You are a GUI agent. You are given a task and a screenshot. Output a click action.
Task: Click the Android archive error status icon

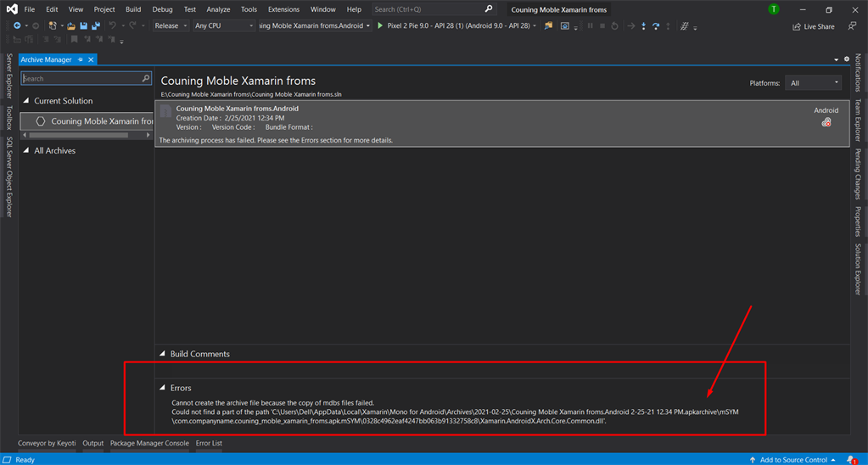tap(826, 122)
